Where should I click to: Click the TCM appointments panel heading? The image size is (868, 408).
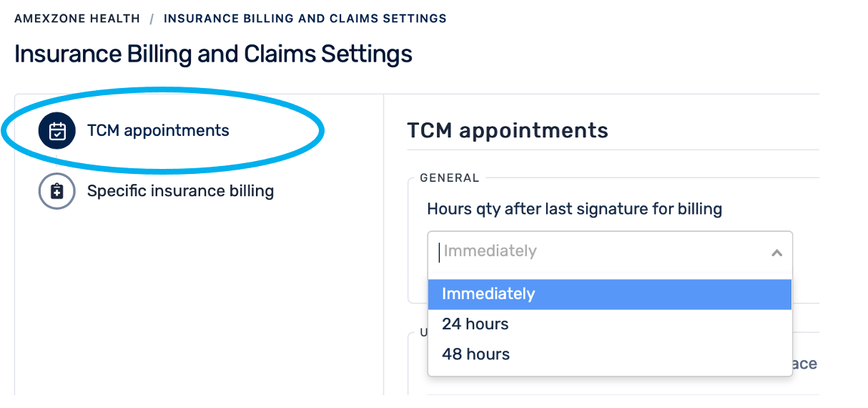(x=508, y=130)
